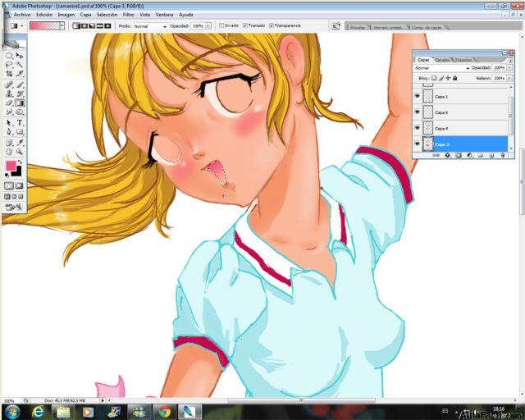
Task: Hide the Capa 6 layer eye
Action: (x=418, y=112)
